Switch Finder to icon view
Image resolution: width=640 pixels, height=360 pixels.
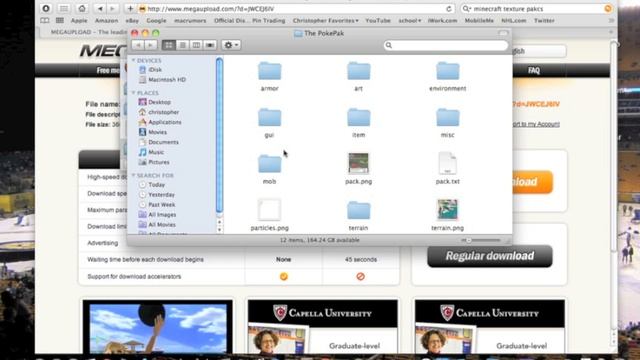click(169, 45)
